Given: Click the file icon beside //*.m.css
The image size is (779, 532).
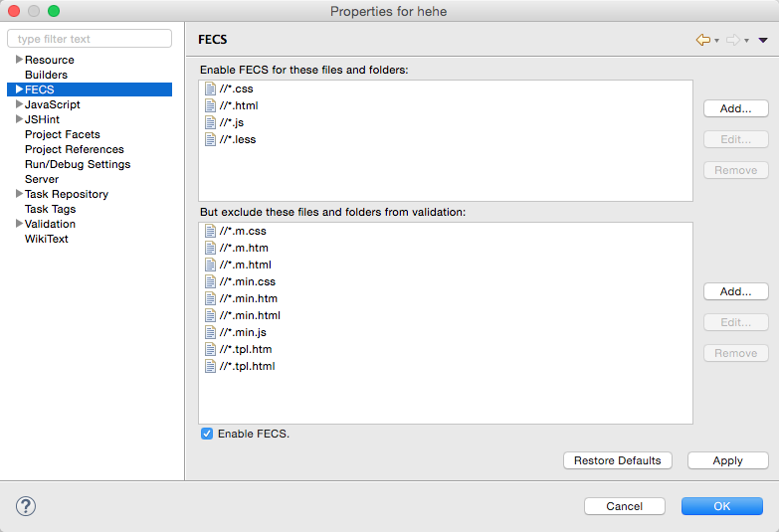Looking at the screenshot, I should point(210,231).
